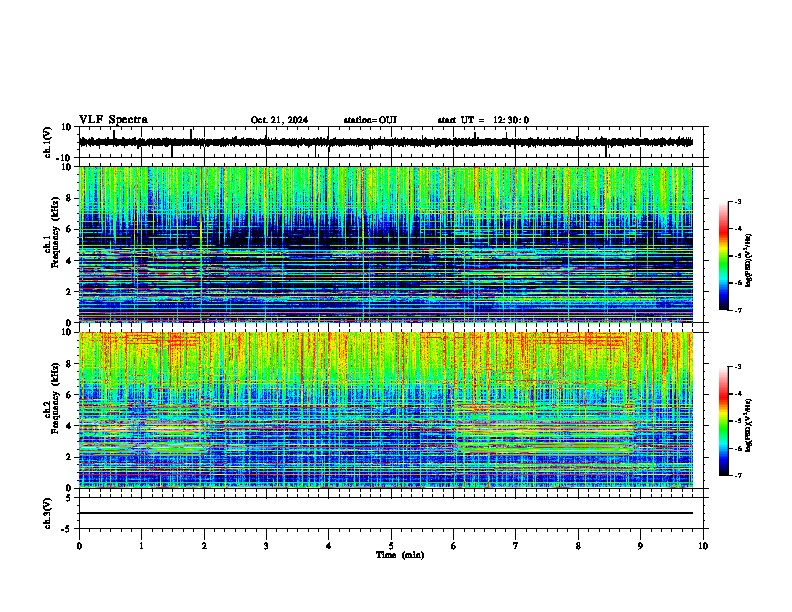Click time axis tick label "7"
792x612 pixels.
[516, 546]
